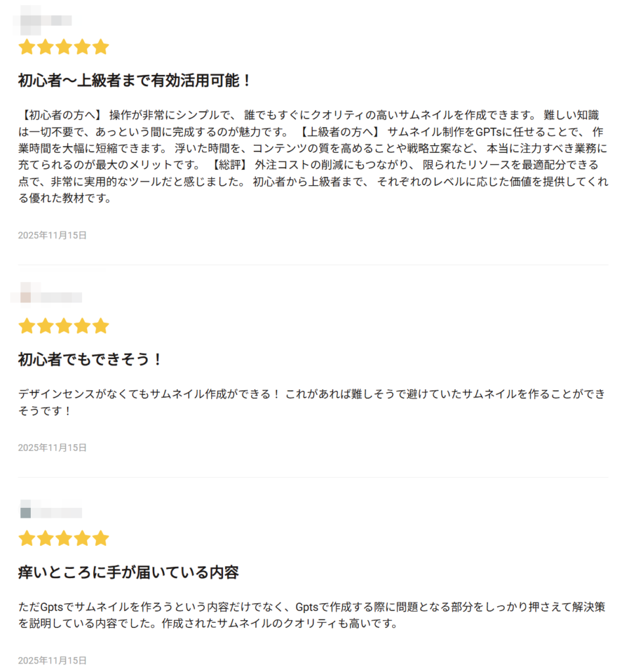Open blurred reviewer name above the first review
Screen dimensions: 629x672
point(46,18)
